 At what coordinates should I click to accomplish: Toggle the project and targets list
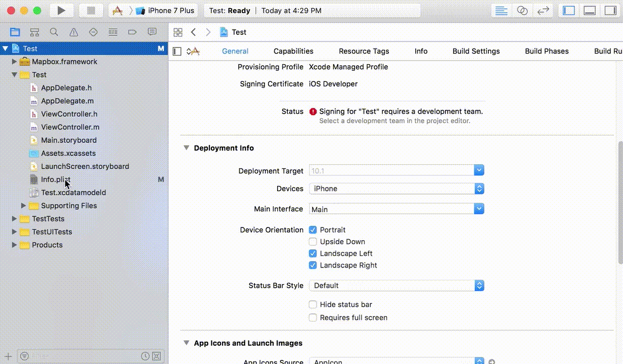[177, 51]
